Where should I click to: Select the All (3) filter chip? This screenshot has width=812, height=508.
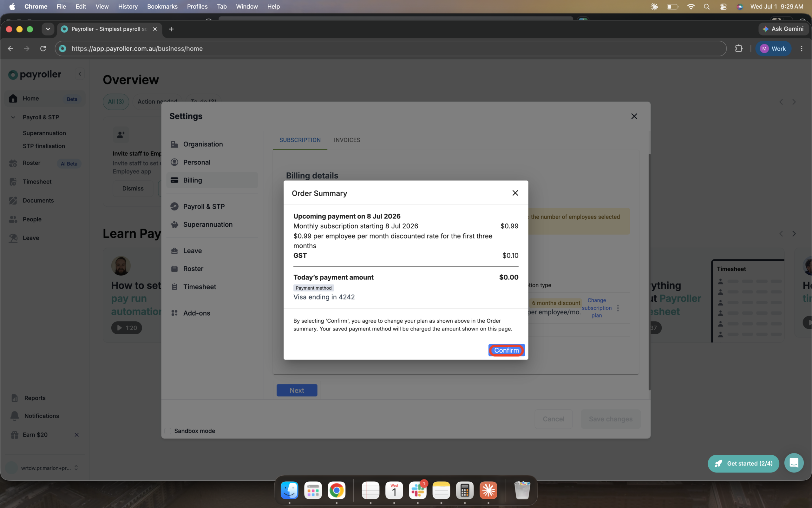pyautogui.click(x=116, y=102)
